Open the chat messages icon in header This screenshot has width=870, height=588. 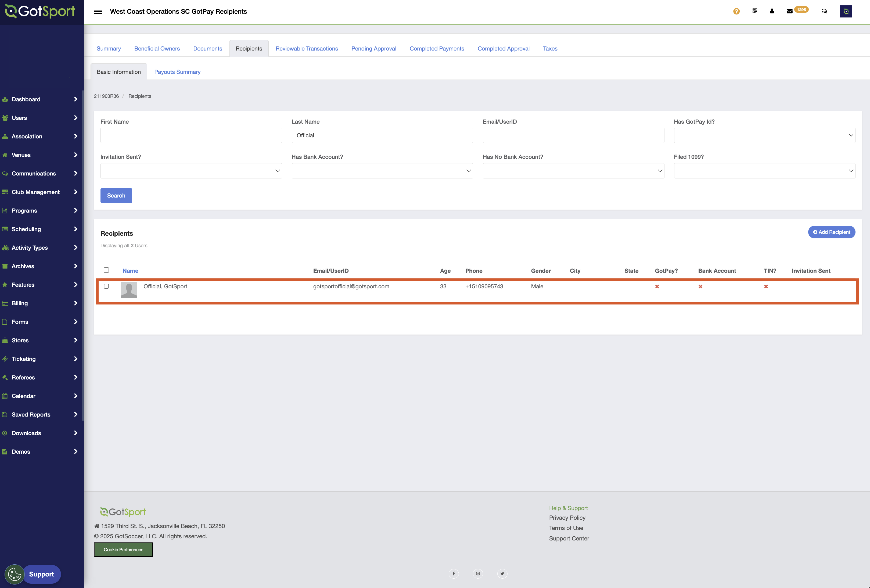[824, 11]
